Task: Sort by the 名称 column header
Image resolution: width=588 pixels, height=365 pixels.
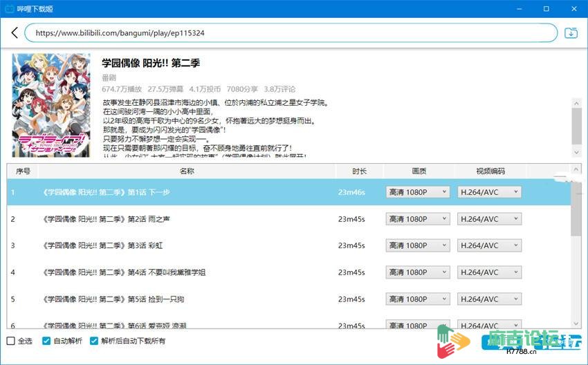Action: (187, 171)
